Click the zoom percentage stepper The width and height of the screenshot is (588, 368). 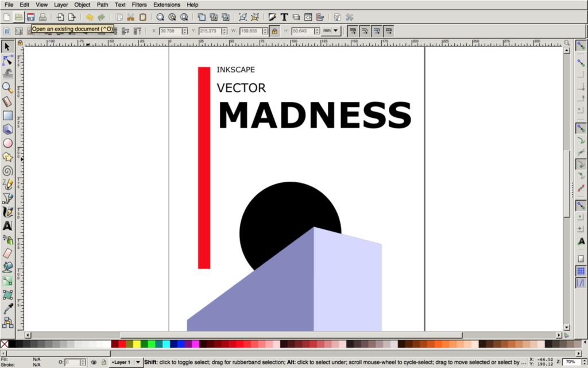[x=584, y=362]
